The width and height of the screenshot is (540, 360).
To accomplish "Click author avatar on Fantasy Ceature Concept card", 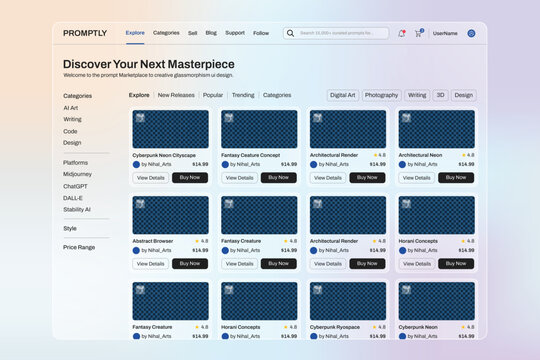I will point(225,164).
